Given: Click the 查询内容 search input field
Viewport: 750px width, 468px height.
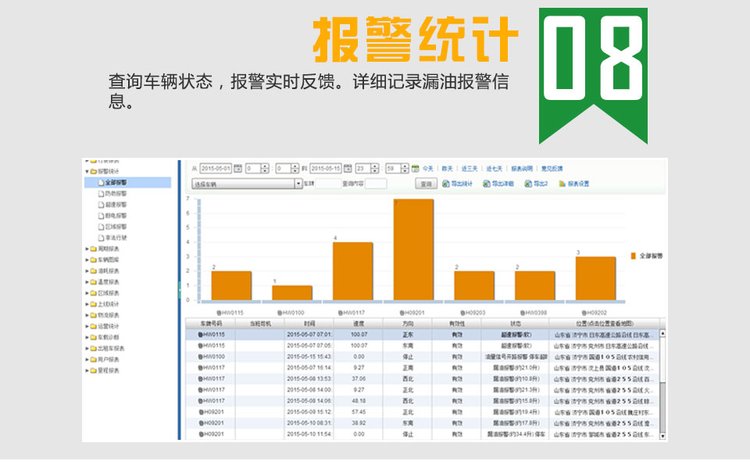Looking at the screenshot, I should click(x=376, y=184).
